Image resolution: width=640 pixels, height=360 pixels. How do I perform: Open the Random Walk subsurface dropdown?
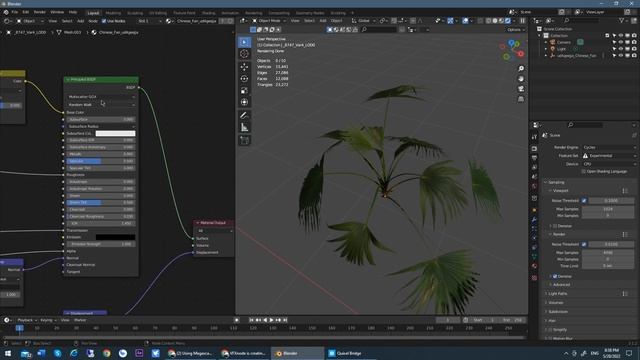pos(101,104)
